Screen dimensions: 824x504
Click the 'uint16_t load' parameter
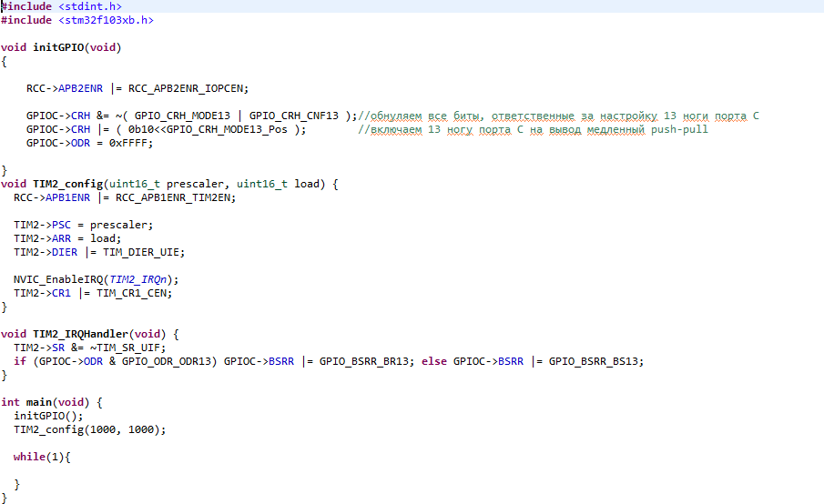pos(278,184)
